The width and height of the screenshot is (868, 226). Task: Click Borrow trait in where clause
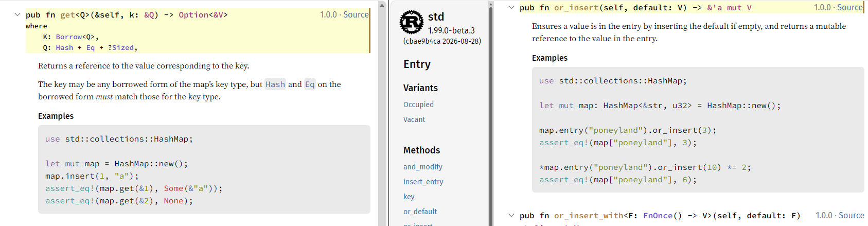point(69,37)
